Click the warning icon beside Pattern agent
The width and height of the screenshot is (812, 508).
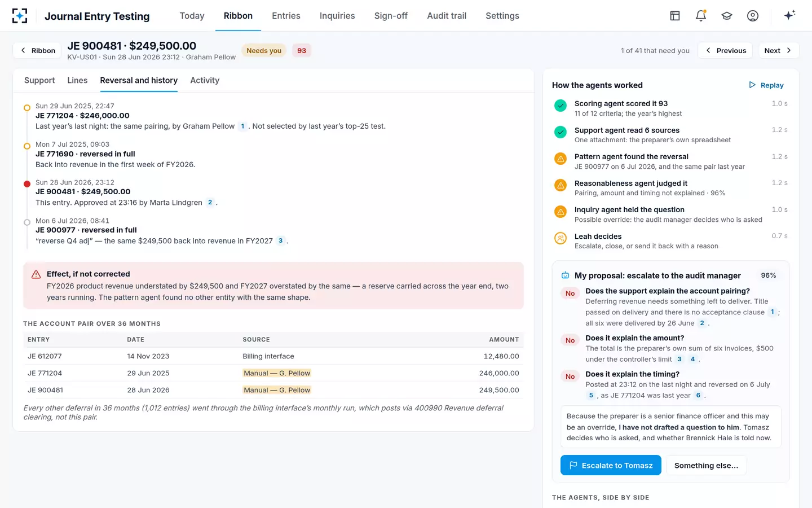[x=561, y=159]
